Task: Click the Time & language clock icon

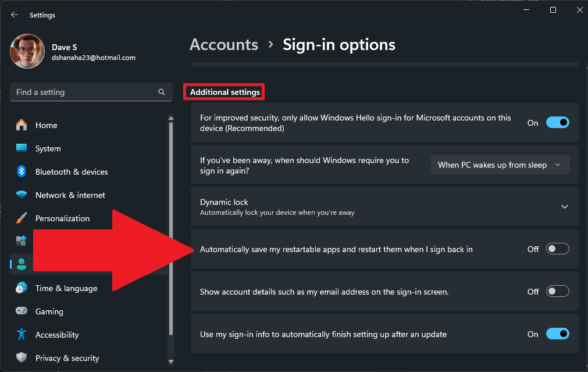Action: coord(22,288)
